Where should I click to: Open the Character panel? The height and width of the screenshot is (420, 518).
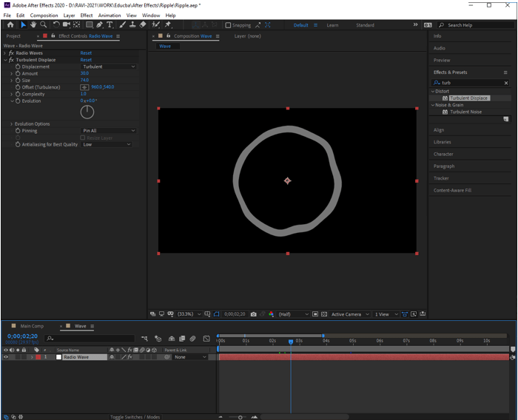click(x=443, y=155)
